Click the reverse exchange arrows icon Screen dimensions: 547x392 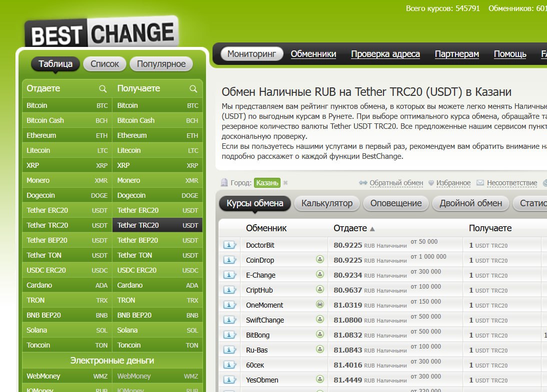pyautogui.click(x=363, y=183)
